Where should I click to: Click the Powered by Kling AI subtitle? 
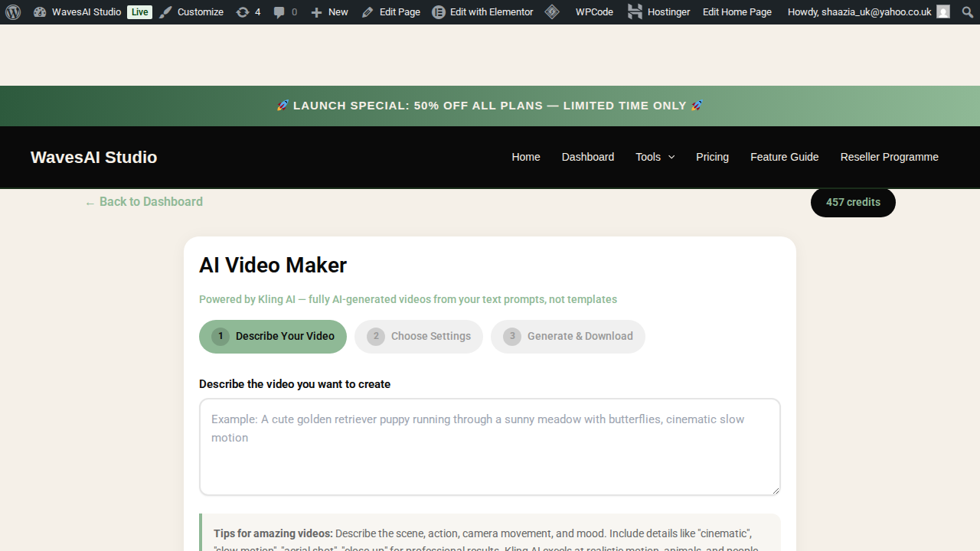[x=408, y=299]
